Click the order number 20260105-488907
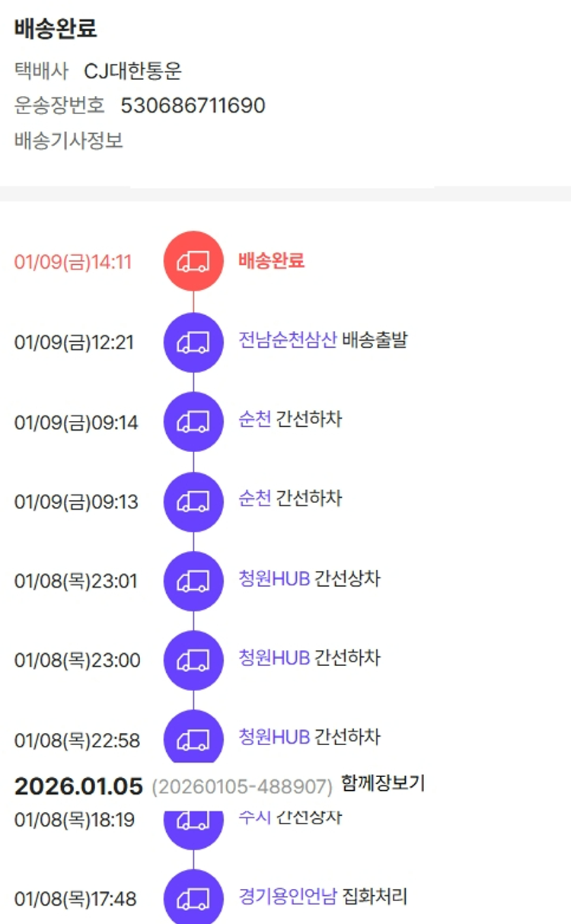 pyautogui.click(x=242, y=786)
